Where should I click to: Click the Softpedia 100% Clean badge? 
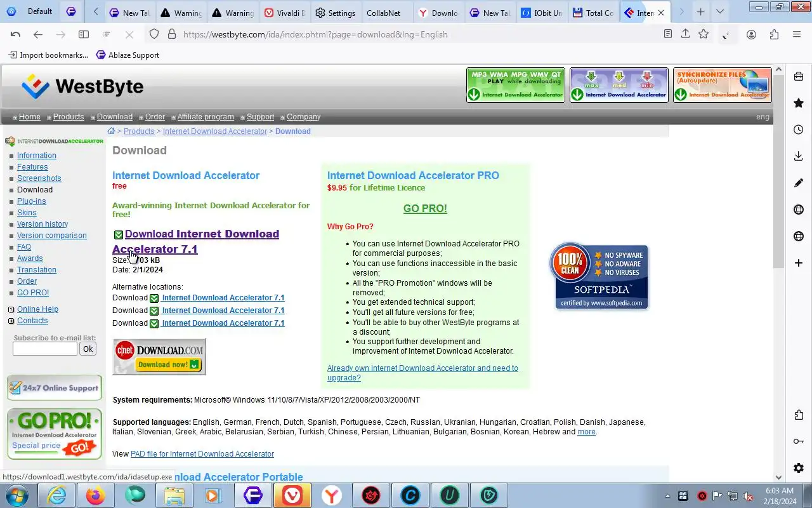pyautogui.click(x=599, y=276)
